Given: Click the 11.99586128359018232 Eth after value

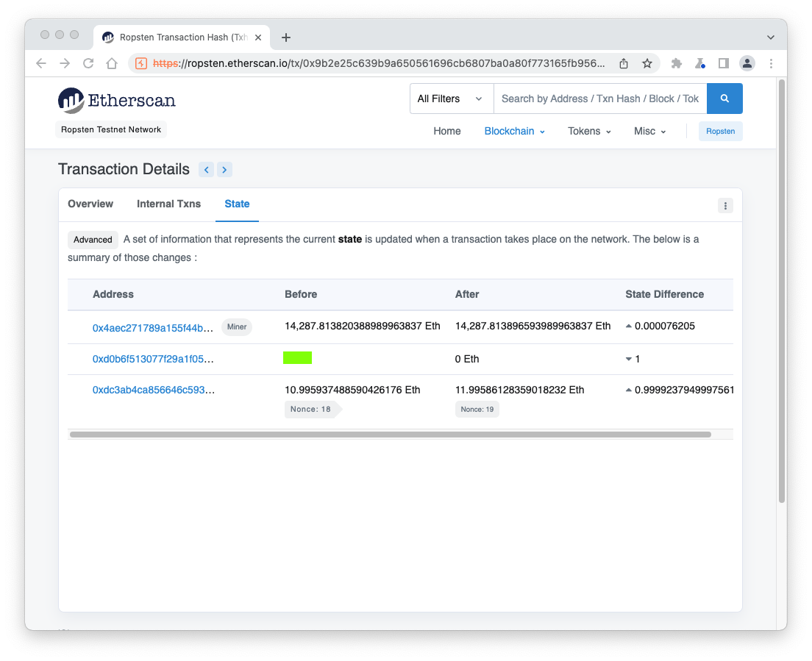Looking at the screenshot, I should 519,390.
